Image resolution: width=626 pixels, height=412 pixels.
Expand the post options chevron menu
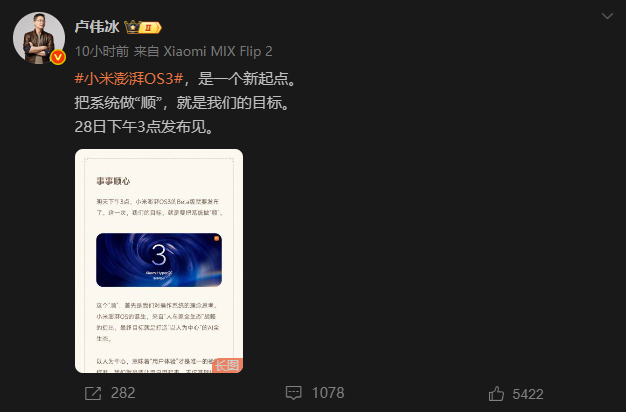pyautogui.click(x=607, y=16)
